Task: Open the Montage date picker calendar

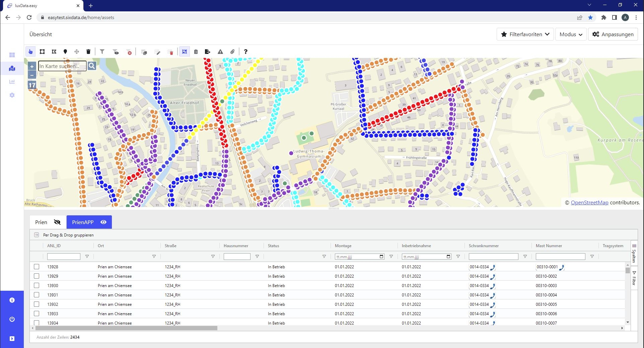Action: [381, 257]
